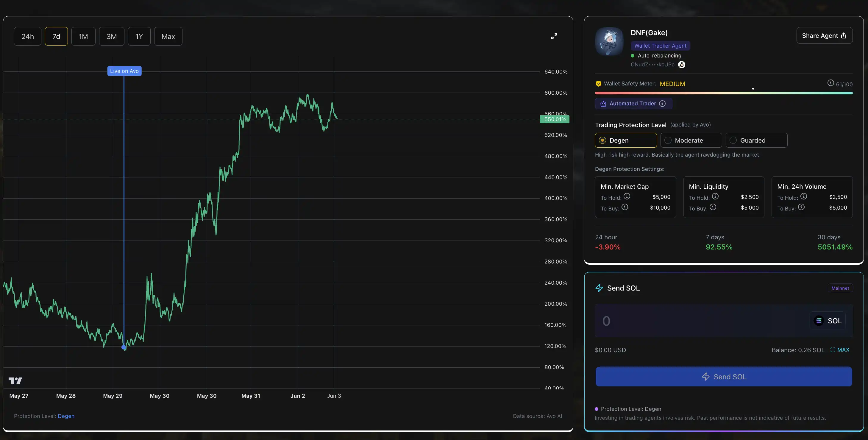Viewport: 868px width, 440px height.
Task: Switch chart to 24h timeframe
Action: (x=28, y=36)
